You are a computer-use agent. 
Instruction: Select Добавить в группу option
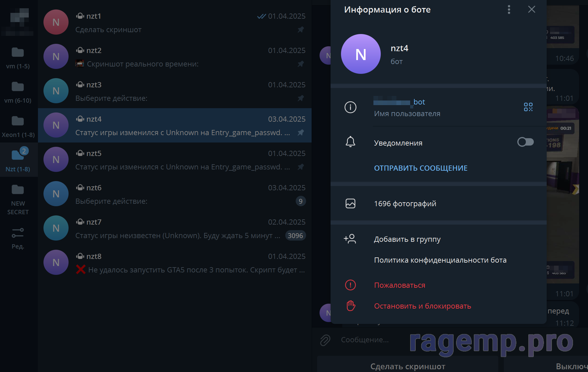tap(407, 239)
